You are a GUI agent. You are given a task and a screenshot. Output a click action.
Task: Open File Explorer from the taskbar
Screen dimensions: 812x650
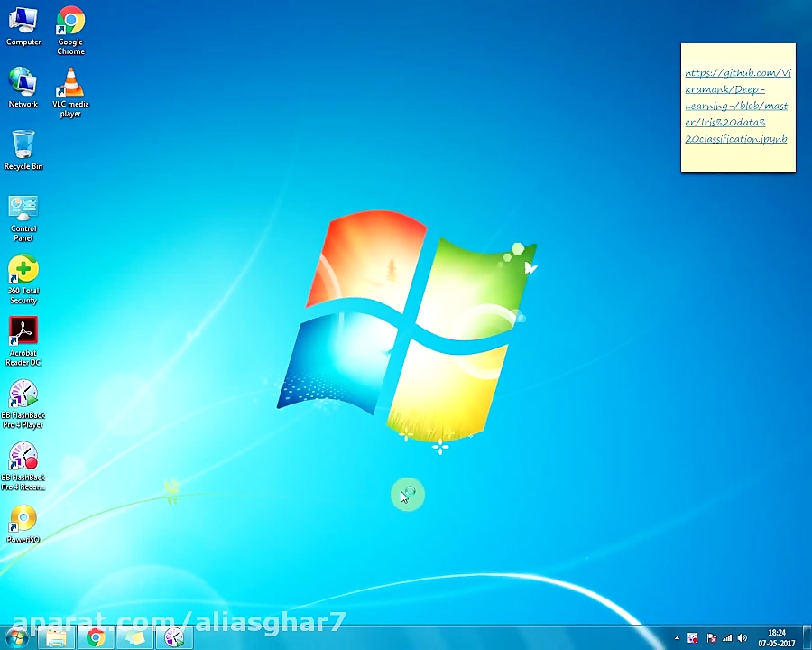pos(56,638)
